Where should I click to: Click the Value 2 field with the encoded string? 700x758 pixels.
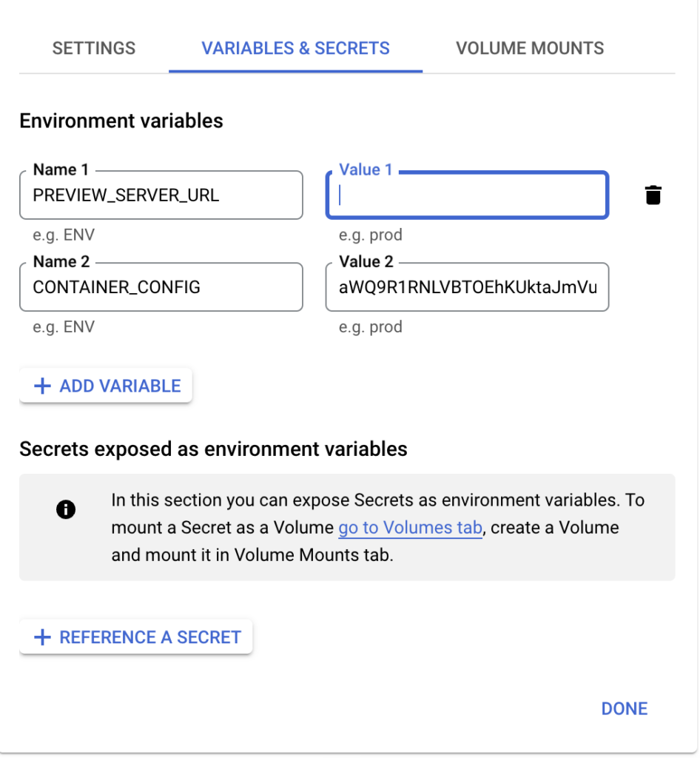coord(467,286)
